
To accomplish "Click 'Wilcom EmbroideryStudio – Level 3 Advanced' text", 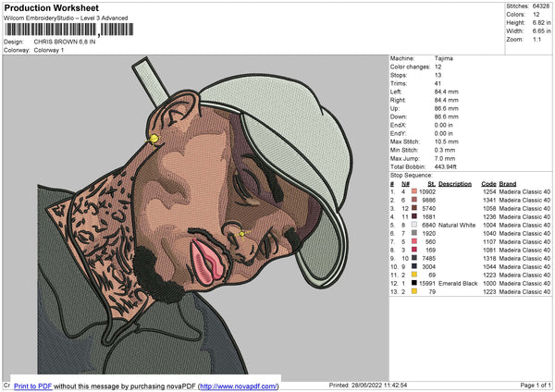I will click(x=66, y=18).
